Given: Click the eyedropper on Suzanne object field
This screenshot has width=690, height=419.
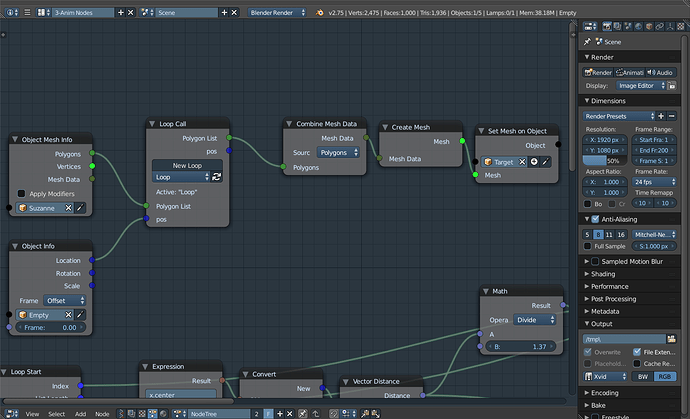Looking at the screenshot, I should pyautogui.click(x=80, y=208).
